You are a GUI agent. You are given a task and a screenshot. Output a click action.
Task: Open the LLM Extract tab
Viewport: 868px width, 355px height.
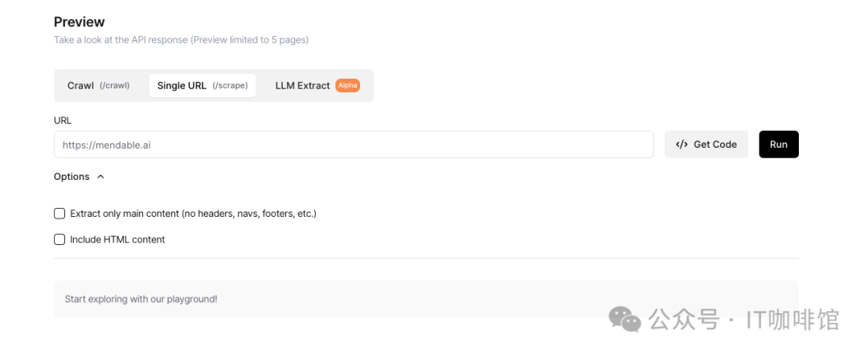[x=303, y=86]
